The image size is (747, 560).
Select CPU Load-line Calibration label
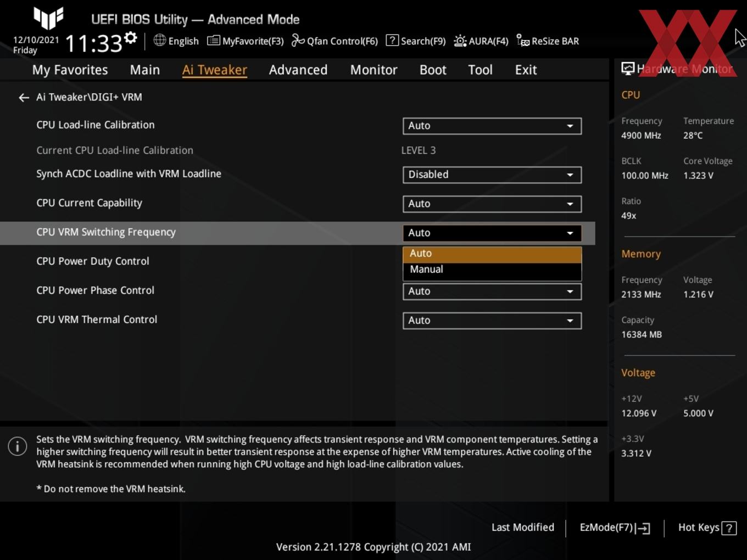(x=96, y=125)
